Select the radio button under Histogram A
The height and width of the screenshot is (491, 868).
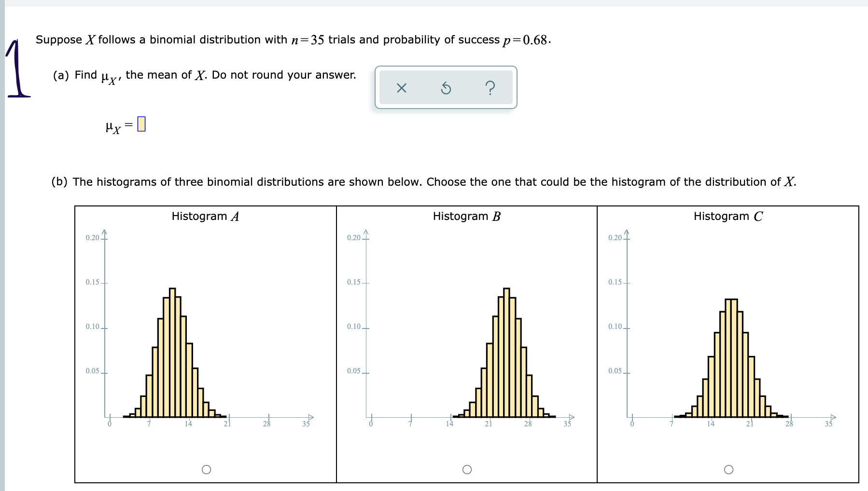coord(207,469)
